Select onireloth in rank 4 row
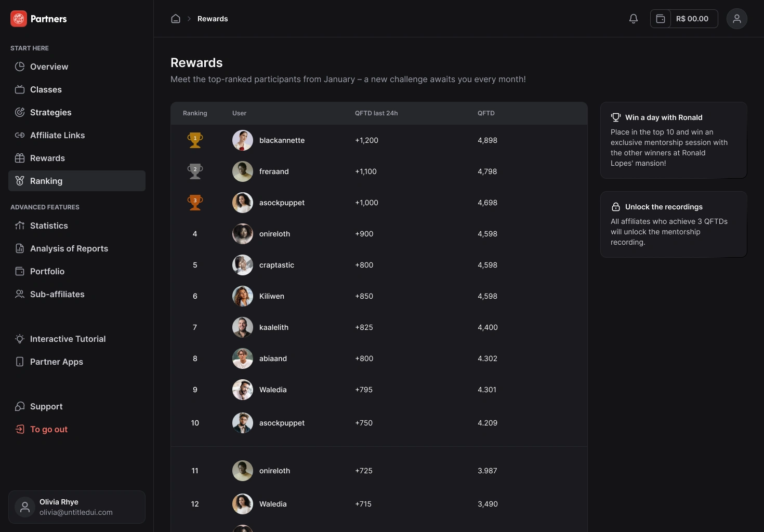 (x=274, y=234)
